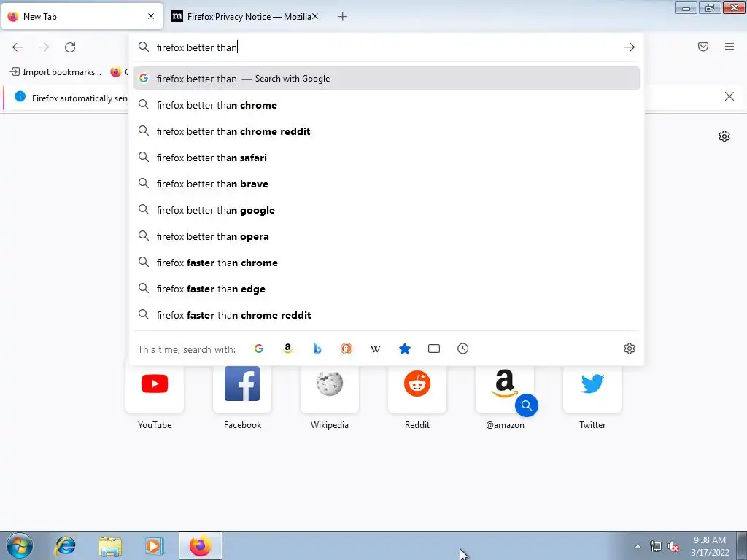This screenshot has width=747, height=560.
Task: Switch to Firefox Privacy Notice tab
Action: (x=245, y=17)
